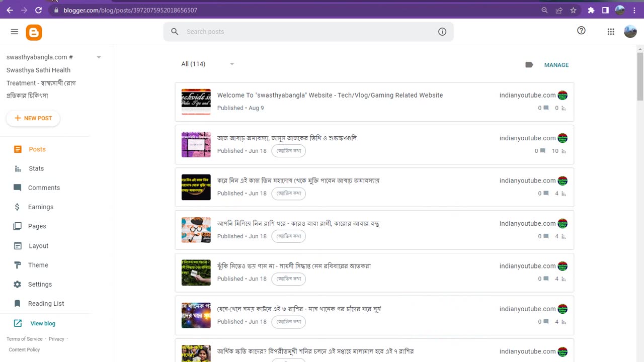The width and height of the screenshot is (644, 362).
Task: Open the Help question mark icon
Action: click(x=581, y=31)
